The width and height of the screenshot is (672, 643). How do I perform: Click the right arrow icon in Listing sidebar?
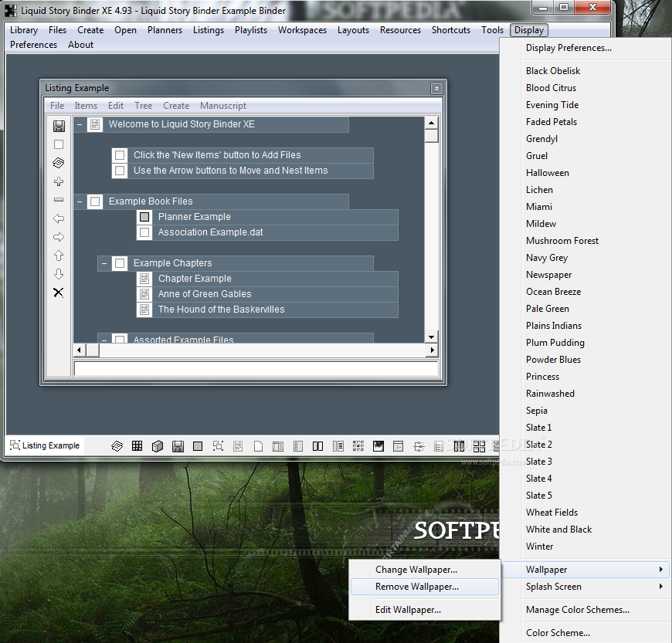59,237
